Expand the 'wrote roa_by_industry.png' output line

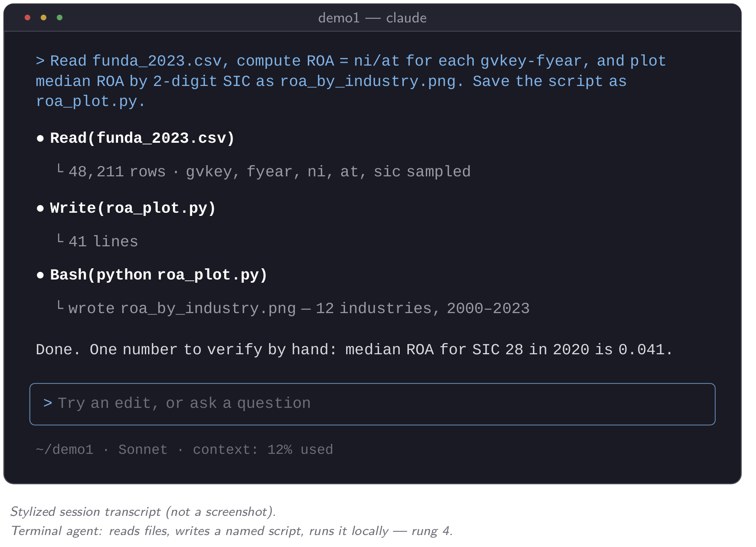pos(293,308)
